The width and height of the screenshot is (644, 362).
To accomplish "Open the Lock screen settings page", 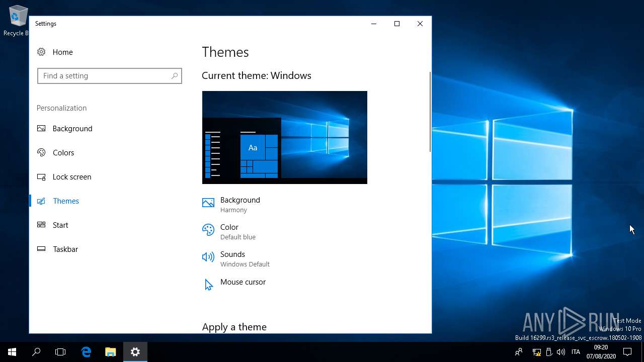I will 109,176.
